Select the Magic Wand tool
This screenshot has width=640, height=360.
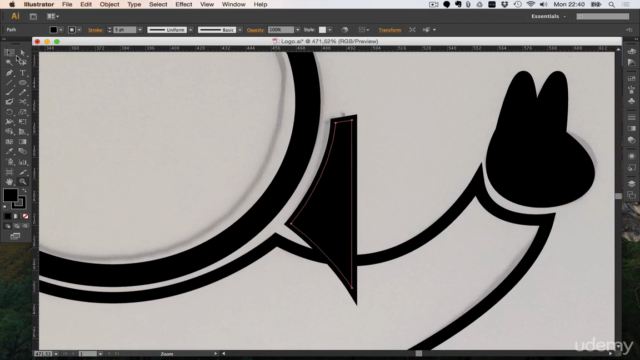[x=9, y=62]
